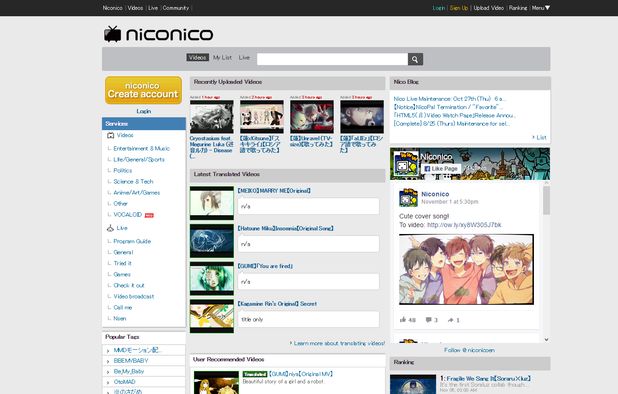This screenshot has height=394, width=618.
Task: Open Nico Live Maintenance Oct 27th blog post
Action: (x=450, y=99)
